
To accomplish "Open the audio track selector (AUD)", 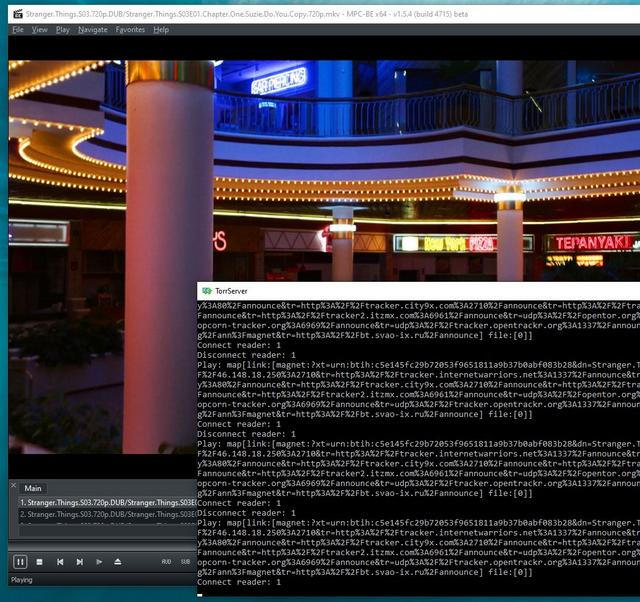I will tap(166, 562).
